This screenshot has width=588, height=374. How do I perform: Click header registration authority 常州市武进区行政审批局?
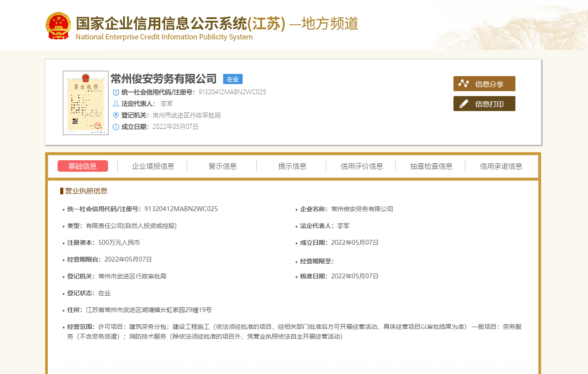coord(186,115)
